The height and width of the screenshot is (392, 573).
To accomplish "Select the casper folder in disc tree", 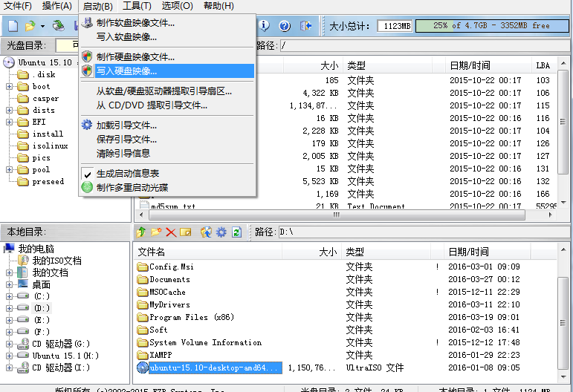I will click(45, 99).
